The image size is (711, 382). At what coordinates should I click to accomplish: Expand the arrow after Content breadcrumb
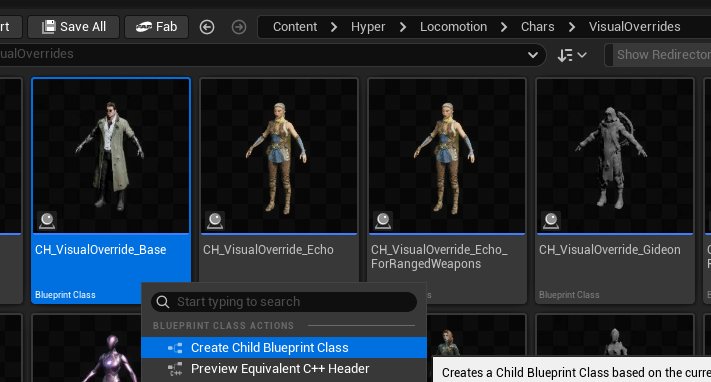tap(334, 27)
